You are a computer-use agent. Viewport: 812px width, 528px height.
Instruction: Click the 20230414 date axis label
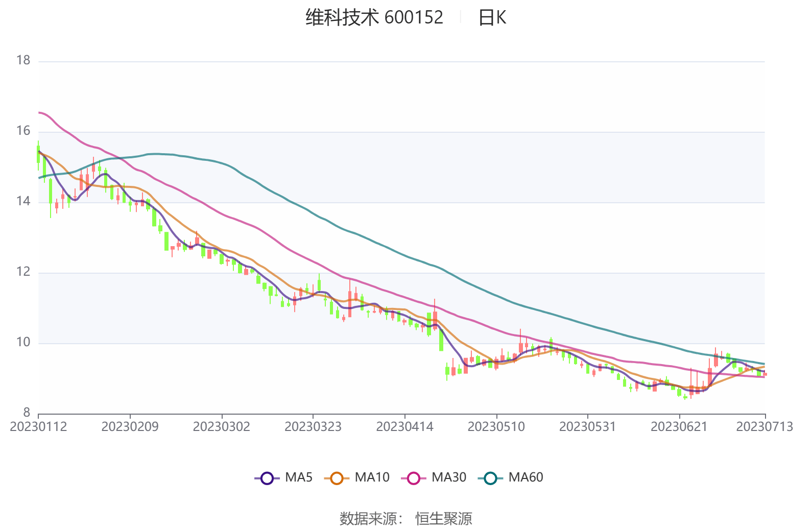(404, 426)
